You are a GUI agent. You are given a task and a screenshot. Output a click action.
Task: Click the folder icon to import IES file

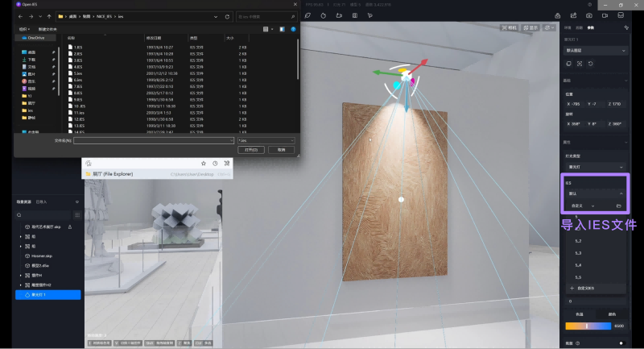(x=618, y=207)
